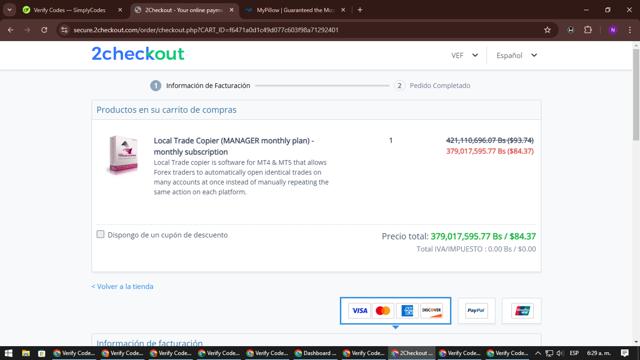
Task: Click step 1 Información de Facturación indicator
Action: pos(200,85)
